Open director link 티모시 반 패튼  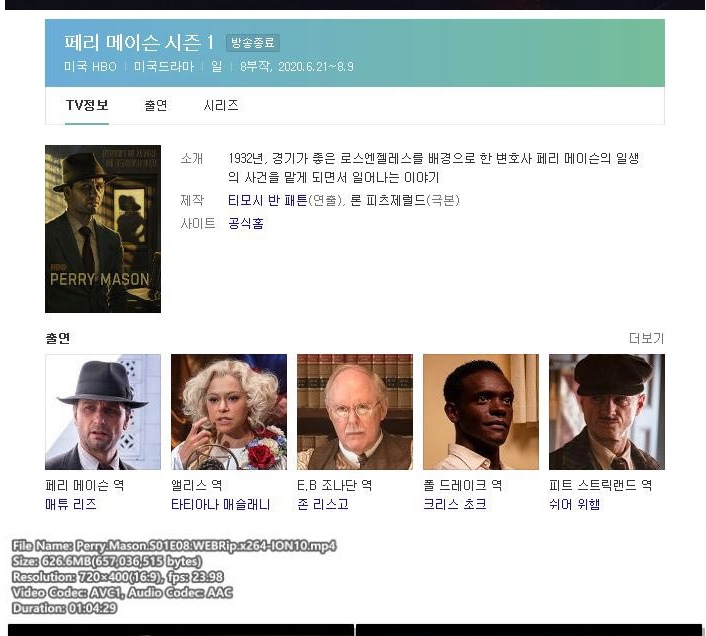(267, 200)
